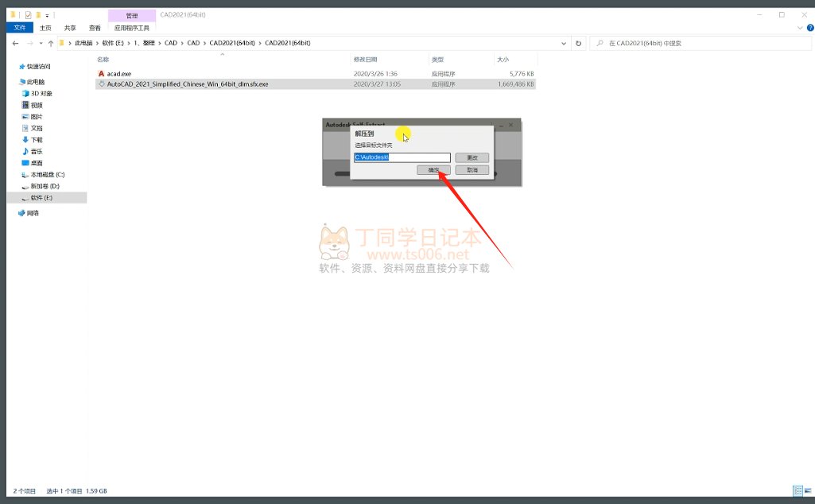815x504 pixels.
Task: Select the 管理 contextual tab
Action: click(132, 16)
